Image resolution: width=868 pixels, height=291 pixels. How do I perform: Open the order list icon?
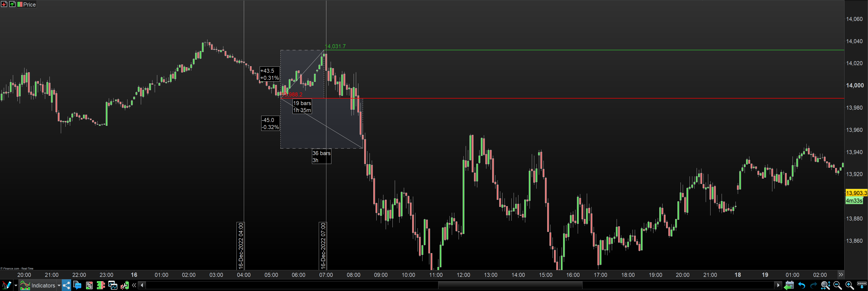click(x=89, y=285)
